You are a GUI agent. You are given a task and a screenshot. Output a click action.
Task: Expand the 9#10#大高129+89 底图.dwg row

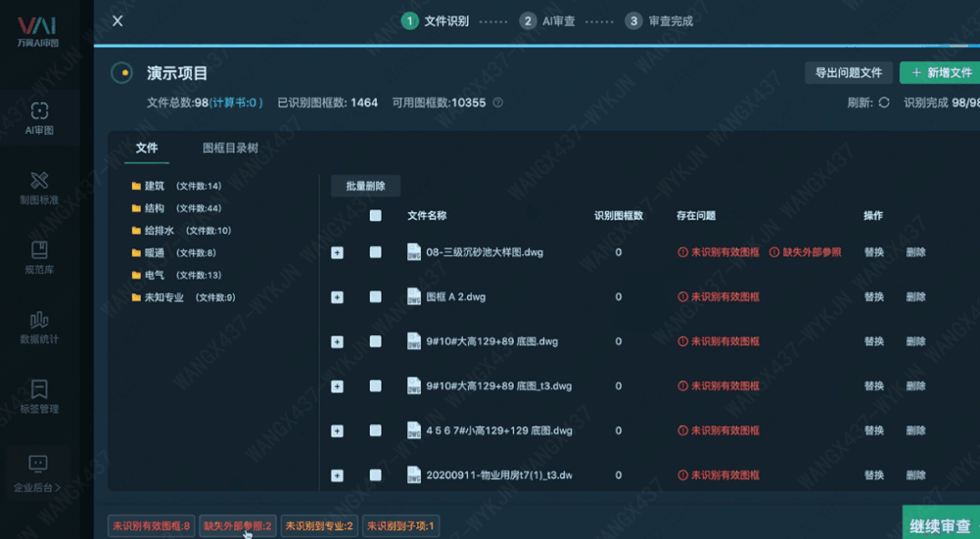click(x=337, y=341)
